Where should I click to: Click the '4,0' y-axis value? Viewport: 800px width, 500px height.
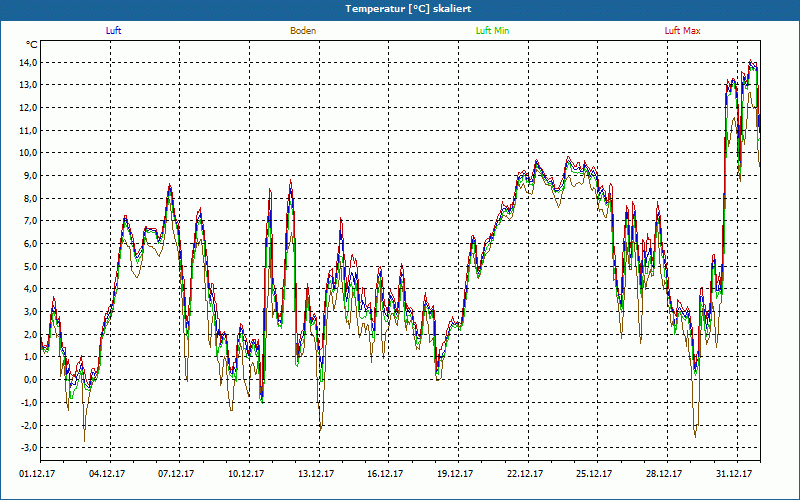click(x=30, y=289)
